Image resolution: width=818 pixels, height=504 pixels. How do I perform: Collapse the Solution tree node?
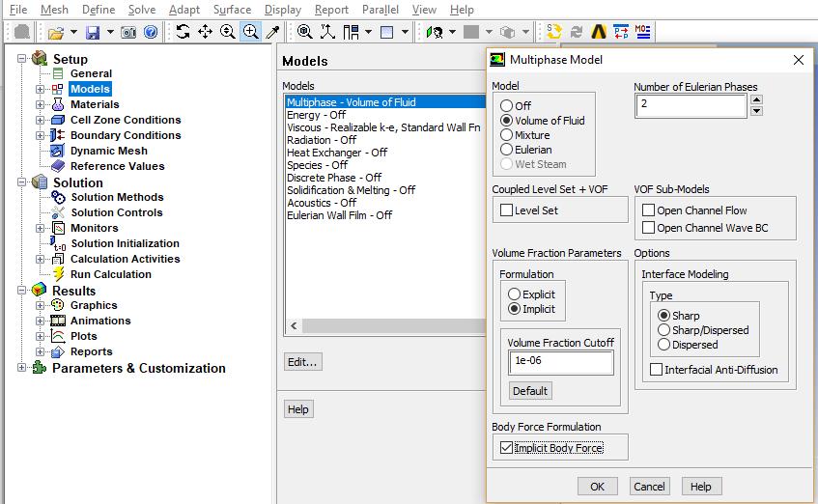[x=21, y=182]
